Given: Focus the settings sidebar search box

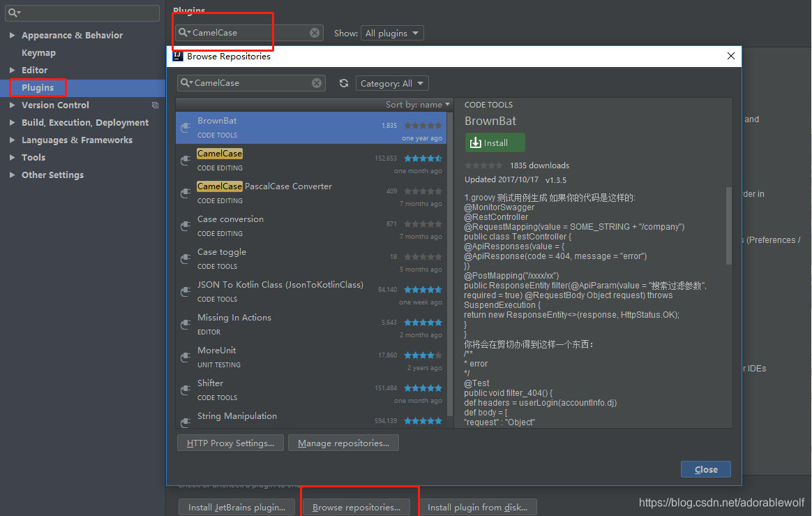Looking at the screenshot, I should click(82, 13).
